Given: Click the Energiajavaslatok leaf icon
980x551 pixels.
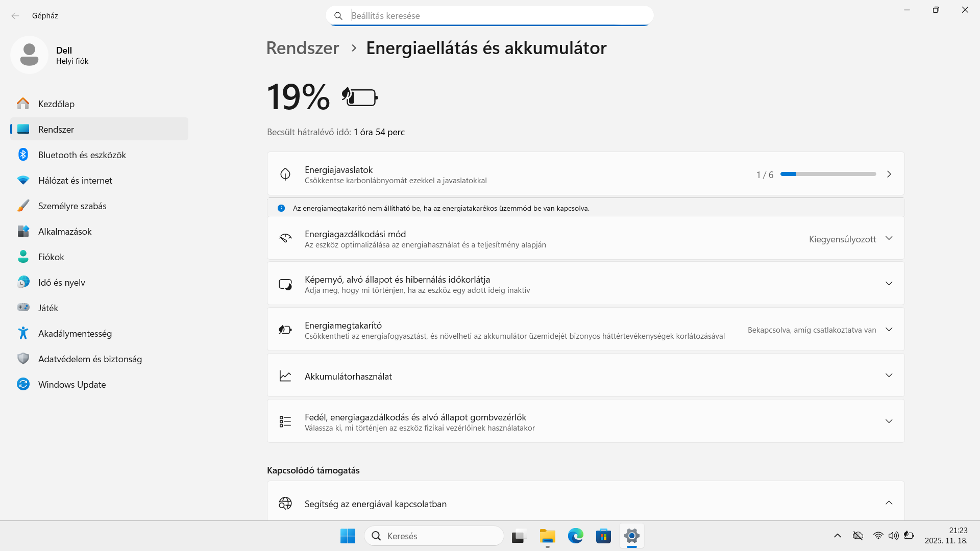Looking at the screenshot, I should coord(285,174).
